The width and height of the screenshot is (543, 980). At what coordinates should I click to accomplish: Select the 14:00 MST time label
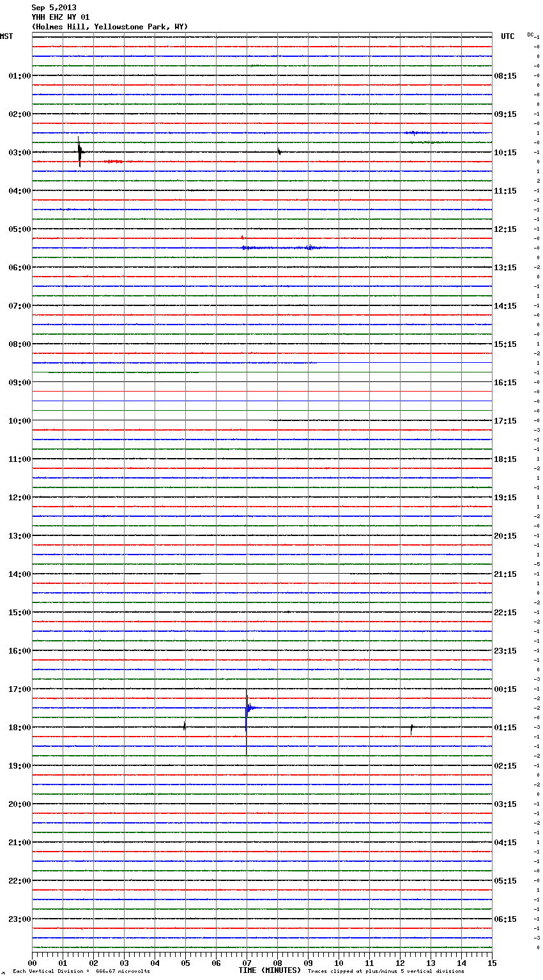19,574
